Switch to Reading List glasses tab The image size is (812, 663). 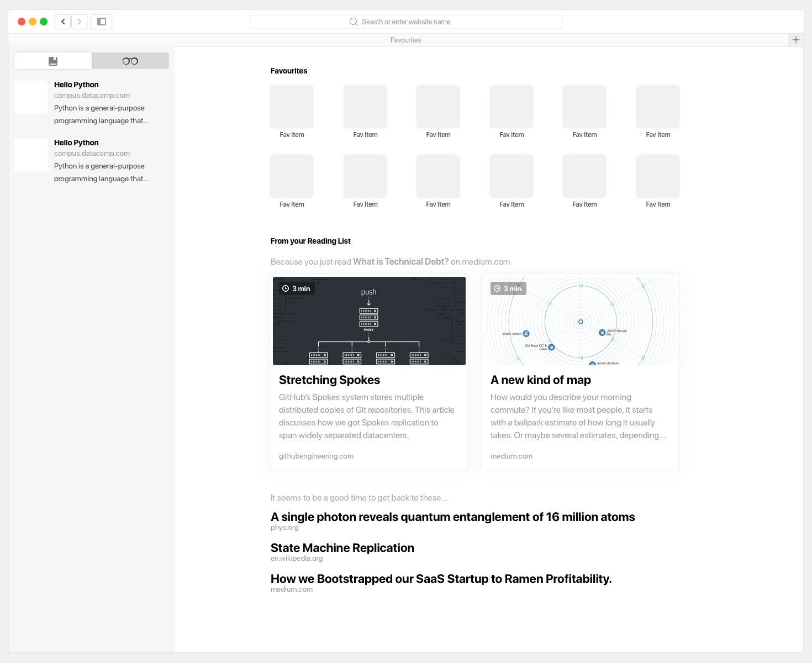pyautogui.click(x=130, y=61)
